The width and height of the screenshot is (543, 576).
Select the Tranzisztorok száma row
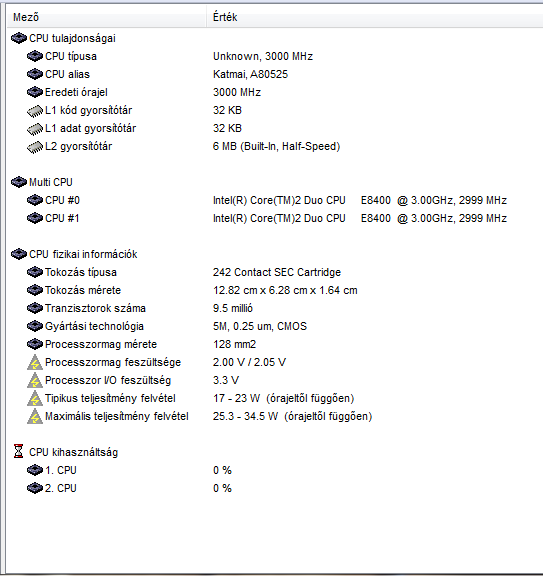(x=275, y=308)
